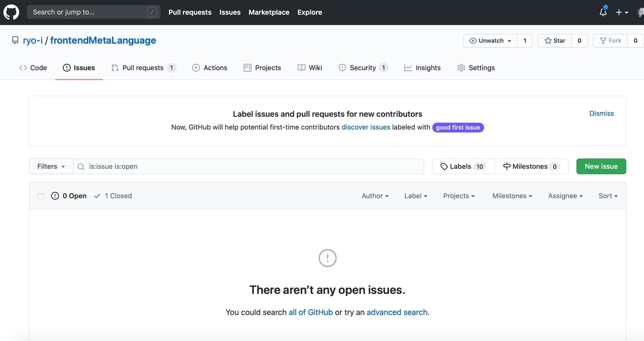Switch to the Actions tab

(x=209, y=68)
